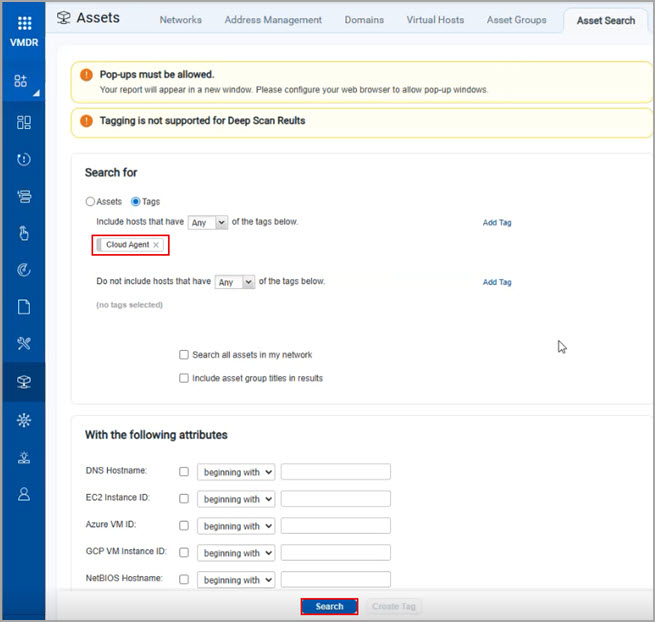Viewport: 655px width, 622px height.
Task: Open the Asset Groups tab
Action: click(x=517, y=20)
